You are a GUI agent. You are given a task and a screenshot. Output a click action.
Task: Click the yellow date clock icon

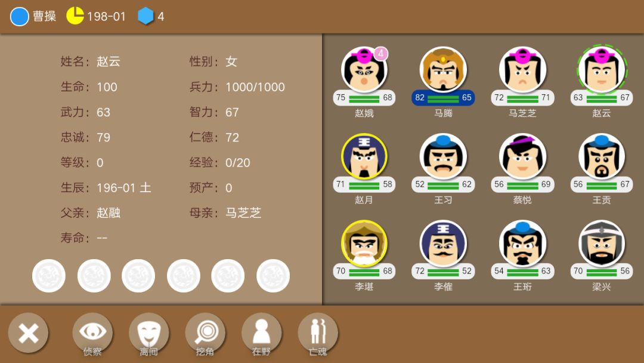click(x=75, y=16)
